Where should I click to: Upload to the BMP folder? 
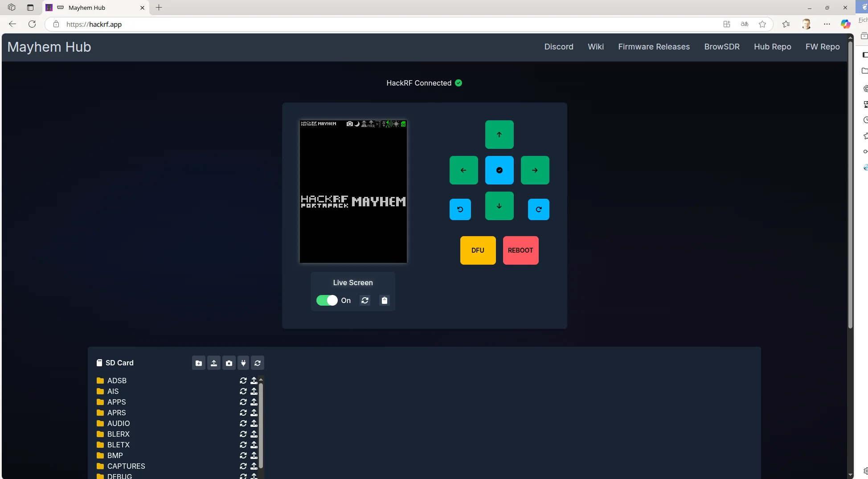(254, 455)
